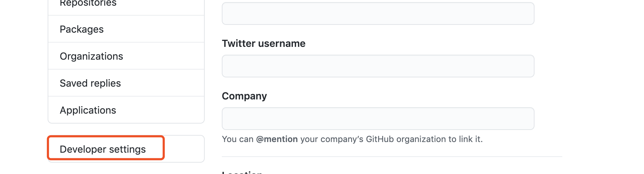Focus the text field above Twitter username
The image size is (644, 174).
pos(378,13)
